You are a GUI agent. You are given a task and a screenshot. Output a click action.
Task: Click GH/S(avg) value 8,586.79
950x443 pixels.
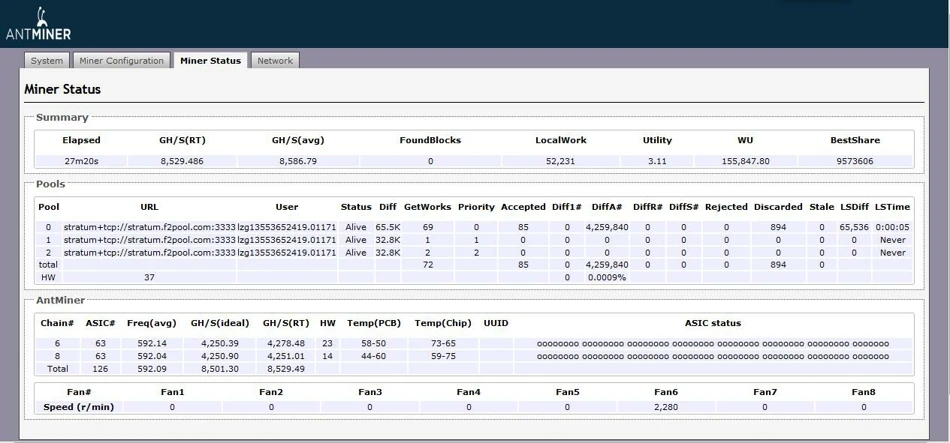click(x=298, y=161)
